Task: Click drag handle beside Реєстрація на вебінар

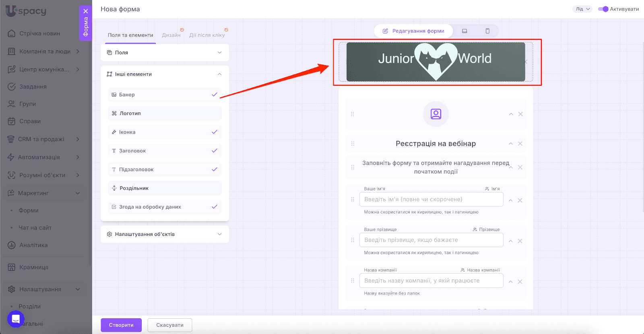Action: tap(353, 144)
